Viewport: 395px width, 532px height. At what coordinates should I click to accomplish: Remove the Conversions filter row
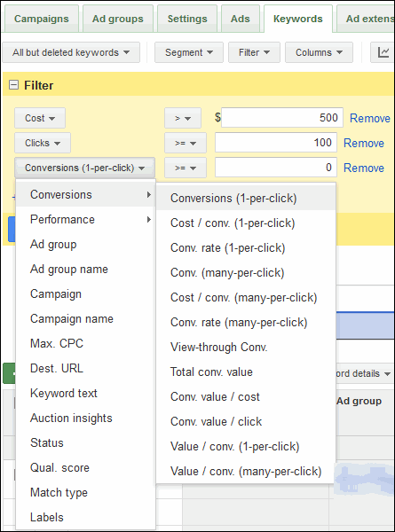(364, 168)
